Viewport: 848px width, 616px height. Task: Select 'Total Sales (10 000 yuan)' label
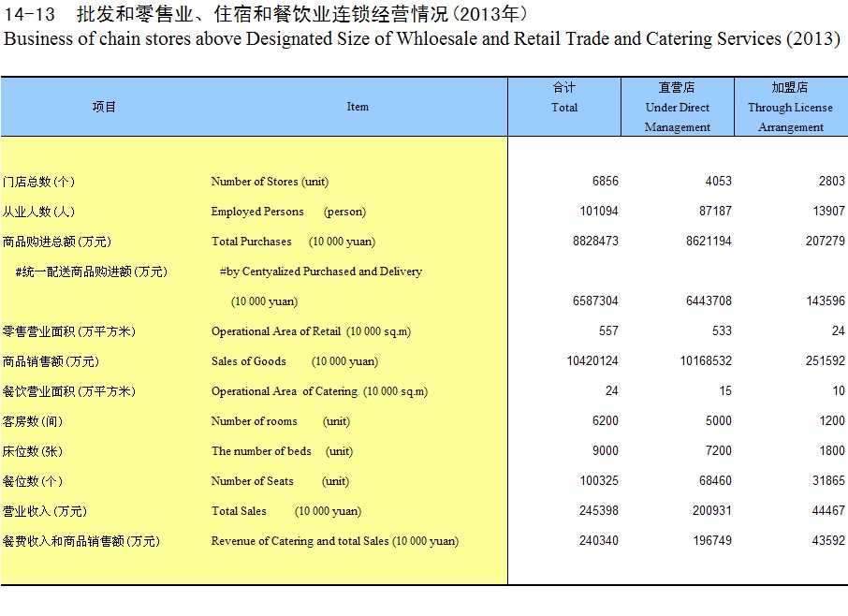tap(286, 511)
